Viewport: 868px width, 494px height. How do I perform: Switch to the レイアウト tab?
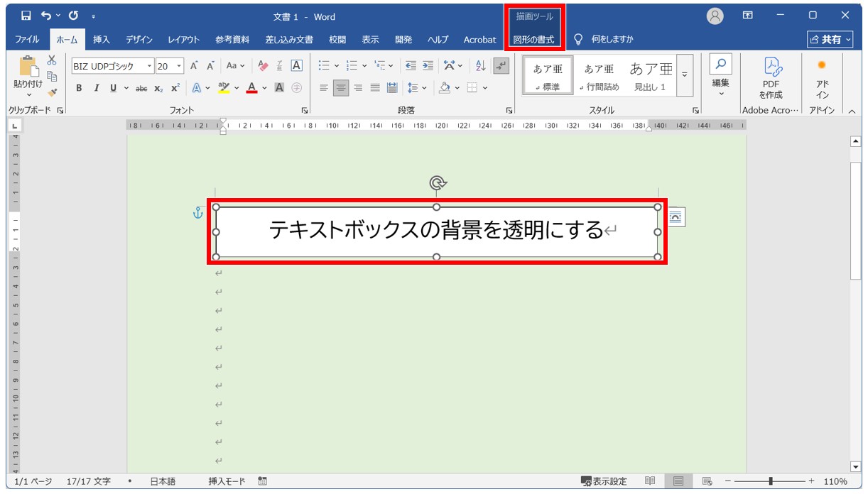pyautogui.click(x=184, y=40)
